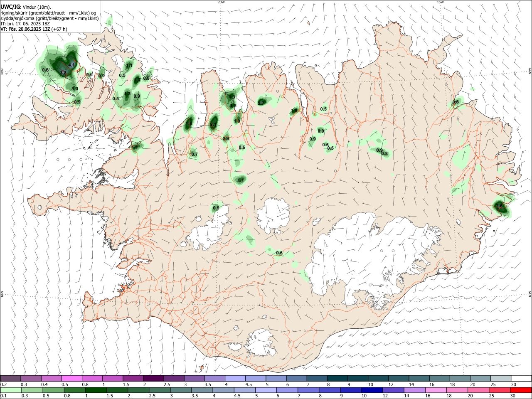Click the 0.4 label on the snow scale
The height and width of the screenshot is (399, 532).
[x=44, y=384]
